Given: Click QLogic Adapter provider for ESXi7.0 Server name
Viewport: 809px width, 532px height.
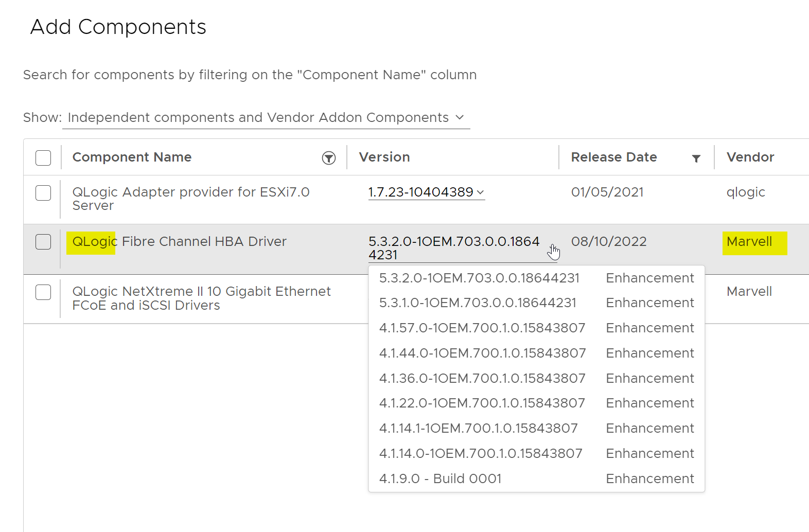Looking at the screenshot, I should click(x=191, y=199).
